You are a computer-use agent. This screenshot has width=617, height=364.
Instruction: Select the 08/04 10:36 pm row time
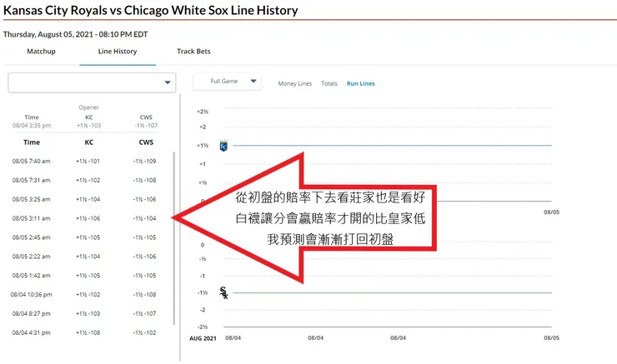[x=31, y=294]
